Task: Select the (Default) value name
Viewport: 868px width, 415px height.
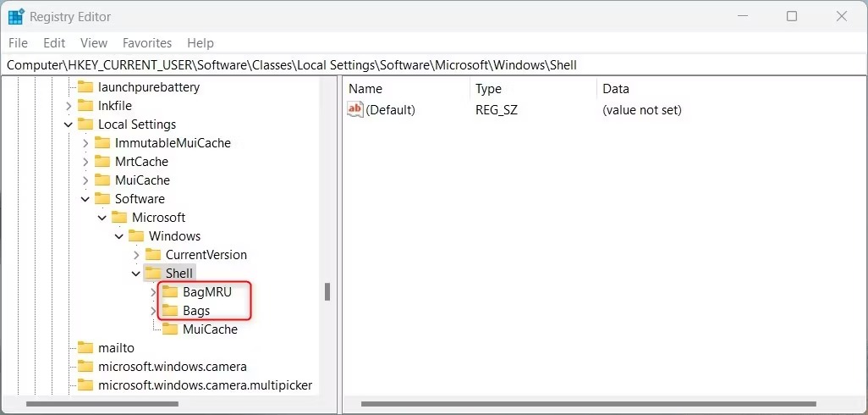Action: click(x=390, y=110)
